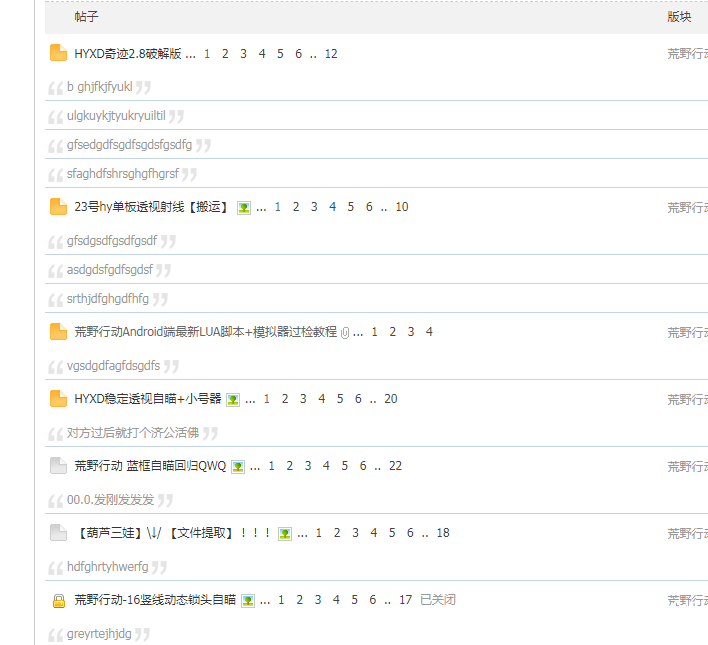708x645 pixels.
Task: Click reply text 'b ghjfkjfyukl'
Action: coord(100,87)
